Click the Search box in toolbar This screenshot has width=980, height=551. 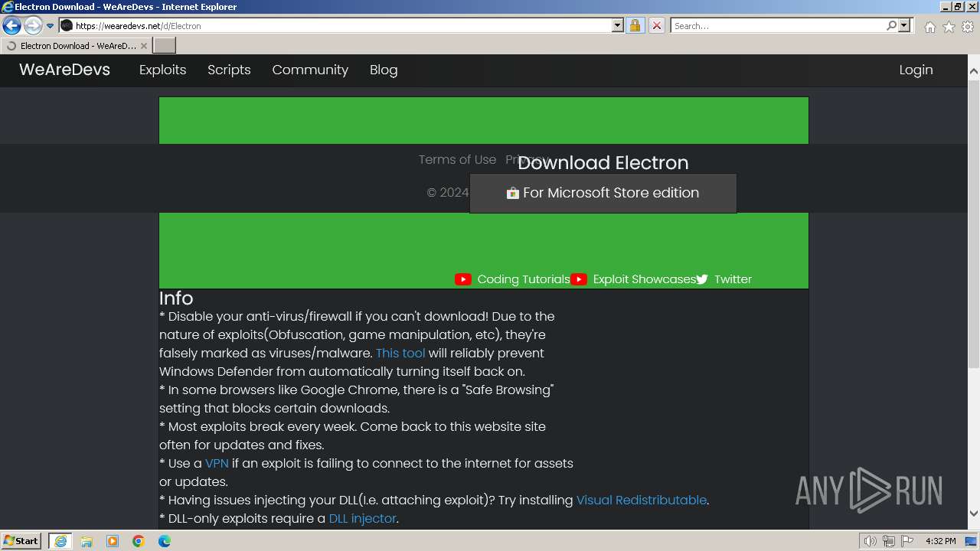[x=778, y=26]
